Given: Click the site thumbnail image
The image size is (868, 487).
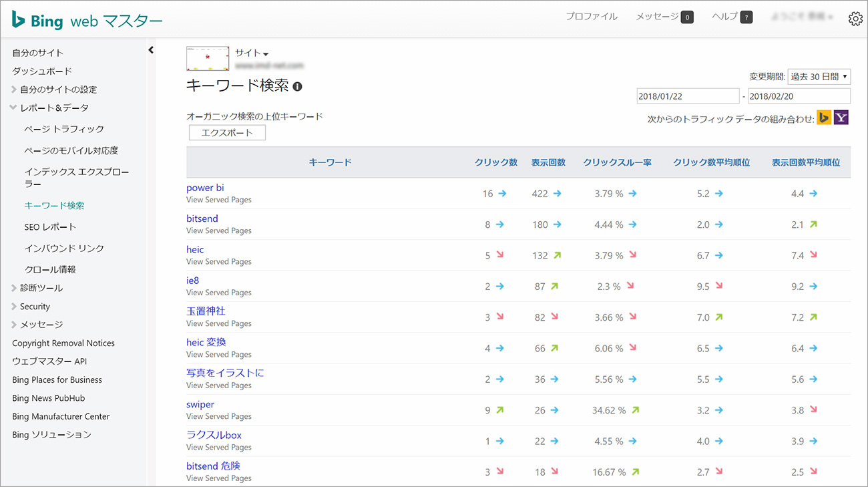Looking at the screenshot, I should (208, 59).
